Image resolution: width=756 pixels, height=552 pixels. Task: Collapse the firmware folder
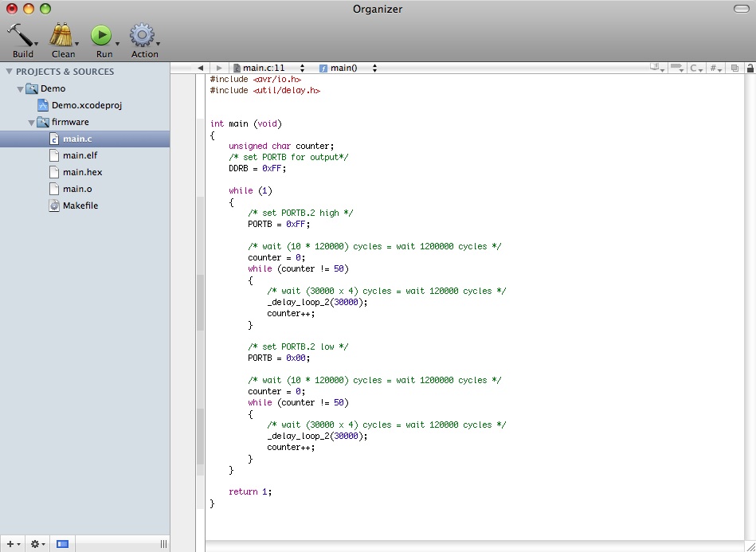(x=31, y=122)
